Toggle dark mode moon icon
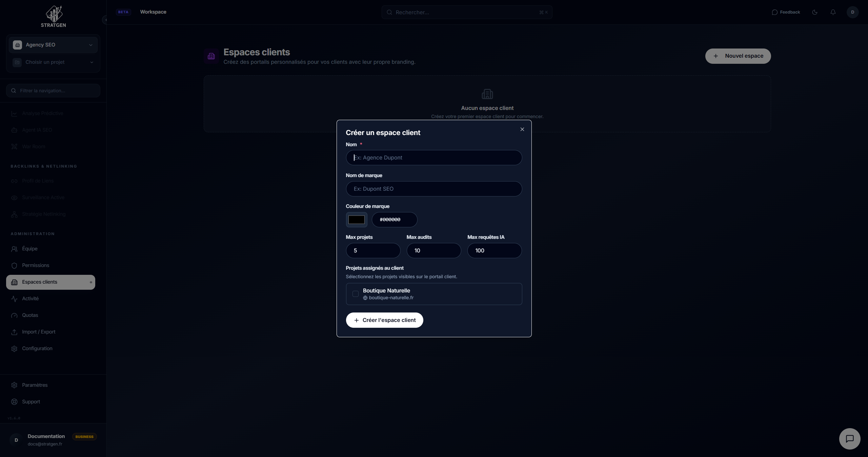Screen dimensions: 868x457 815,12
